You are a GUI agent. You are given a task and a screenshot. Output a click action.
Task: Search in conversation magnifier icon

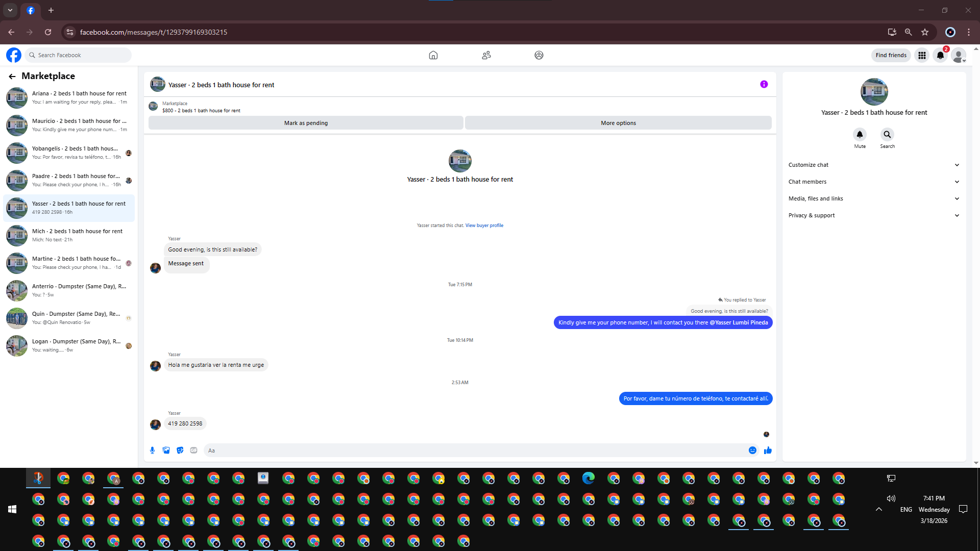tap(887, 135)
